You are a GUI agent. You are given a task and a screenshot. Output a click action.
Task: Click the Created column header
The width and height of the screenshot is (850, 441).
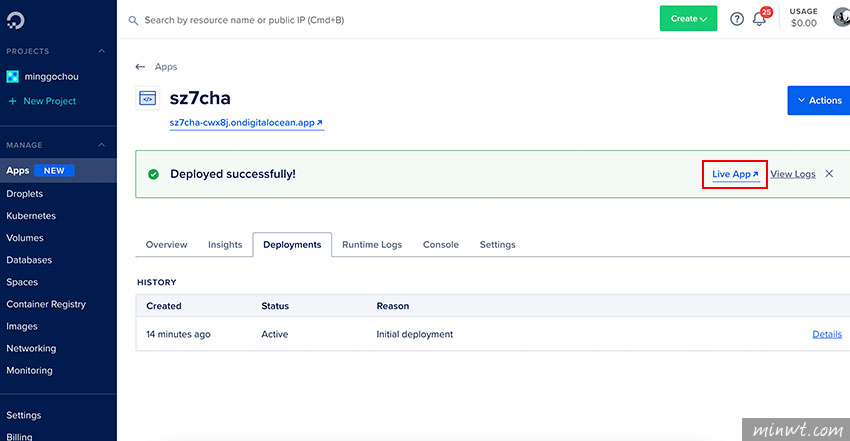[164, 306]
